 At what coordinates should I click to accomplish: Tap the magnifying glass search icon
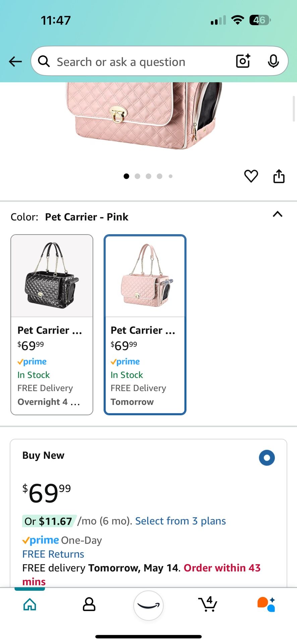point(44,61)
